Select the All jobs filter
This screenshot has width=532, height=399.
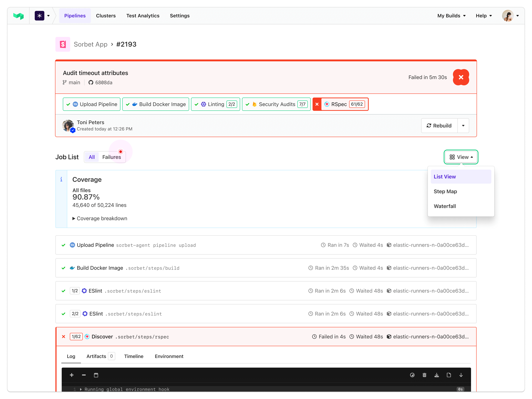click(x=92, y=157)
